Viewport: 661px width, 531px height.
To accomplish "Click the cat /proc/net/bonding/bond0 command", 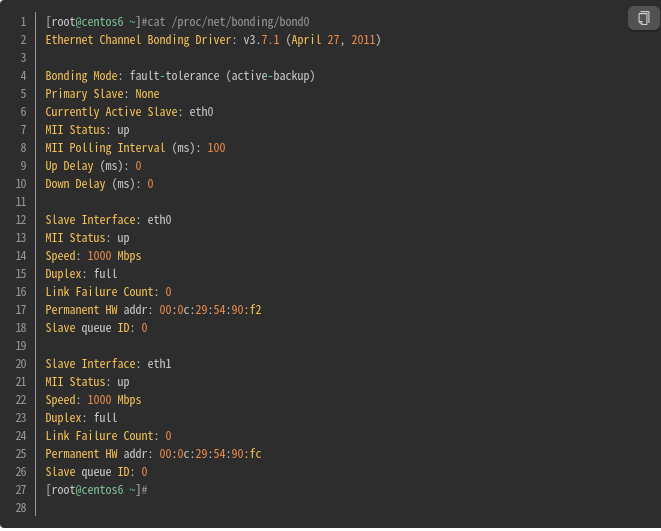I will coord(228,22).
